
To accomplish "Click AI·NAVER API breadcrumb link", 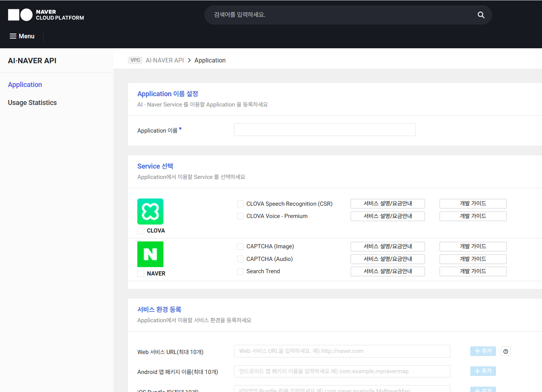I will 165,60.
